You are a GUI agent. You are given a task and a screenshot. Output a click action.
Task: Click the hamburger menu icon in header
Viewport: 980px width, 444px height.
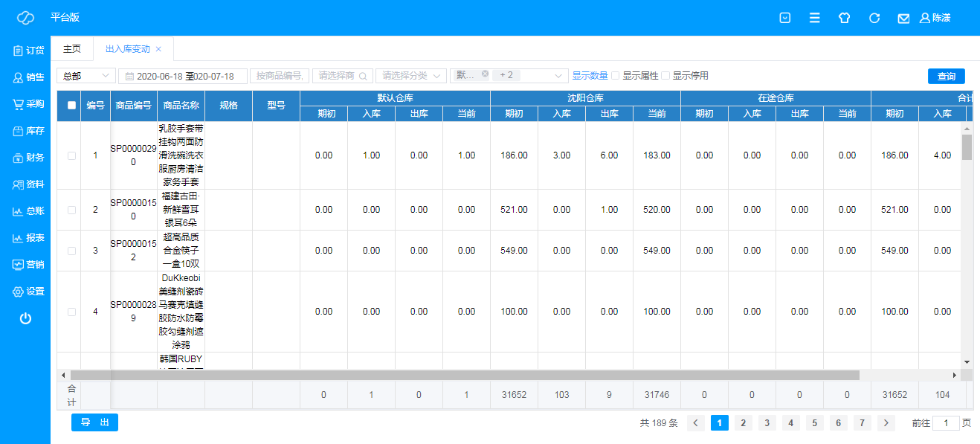pos(815,18)
